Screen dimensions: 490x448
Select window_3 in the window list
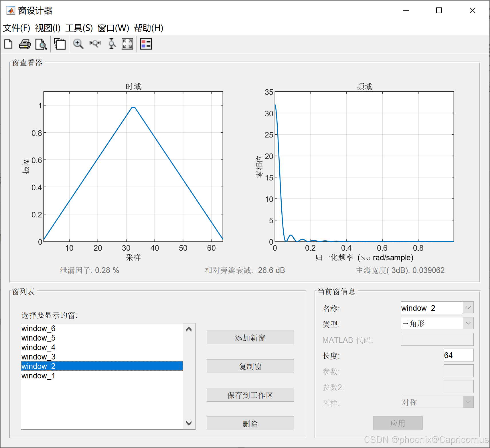point(102,357)
